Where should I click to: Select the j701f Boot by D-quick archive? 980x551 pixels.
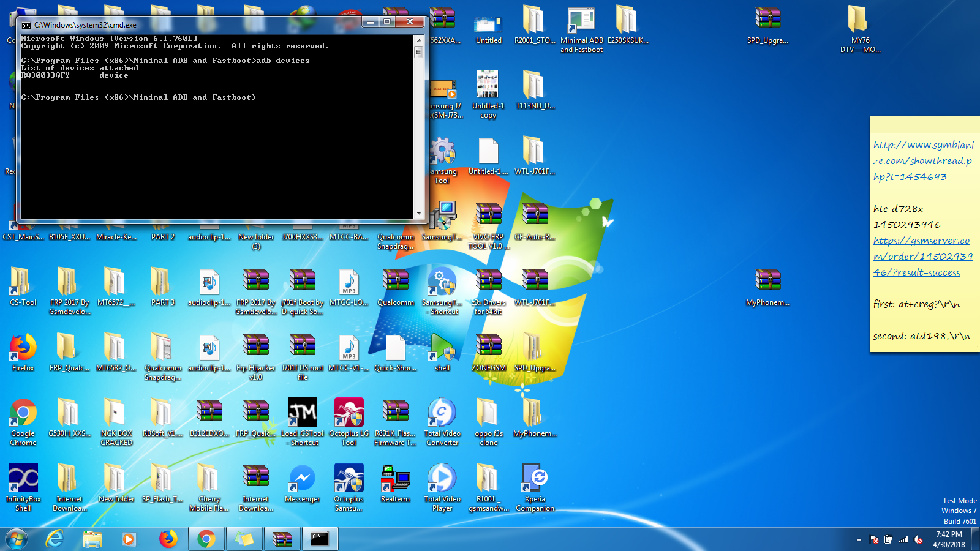pyautogui.click(x=302, y=291)
